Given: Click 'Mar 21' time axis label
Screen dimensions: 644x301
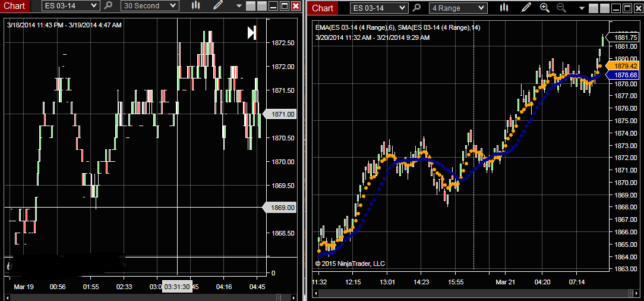Looking at the screenshot, I should coord(505,283).
